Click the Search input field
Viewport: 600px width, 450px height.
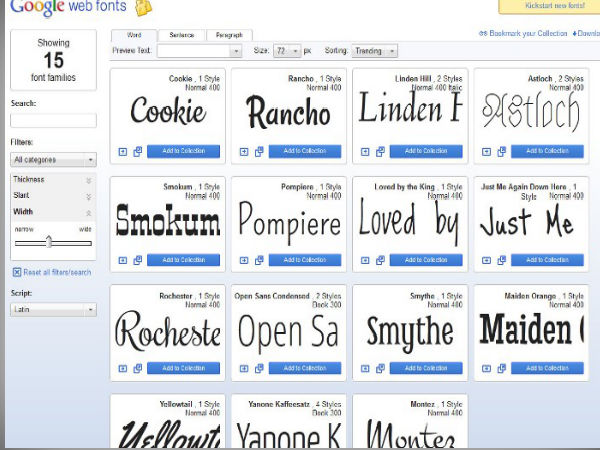(x=53, y=121)
